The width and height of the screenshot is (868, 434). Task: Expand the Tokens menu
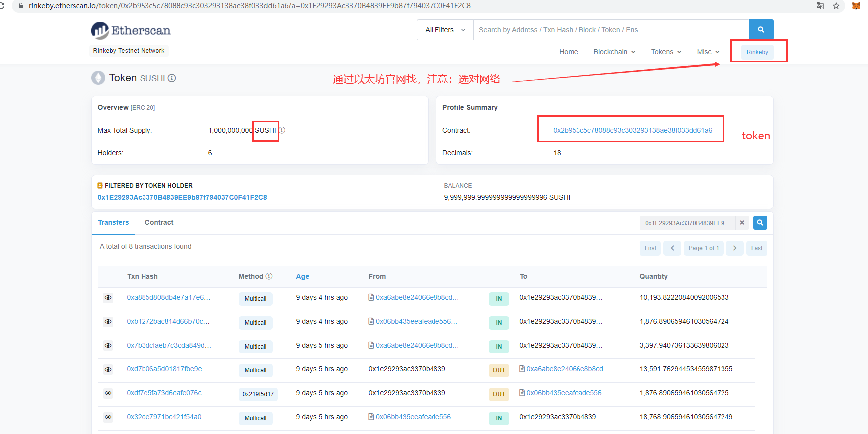pos(666,52)
